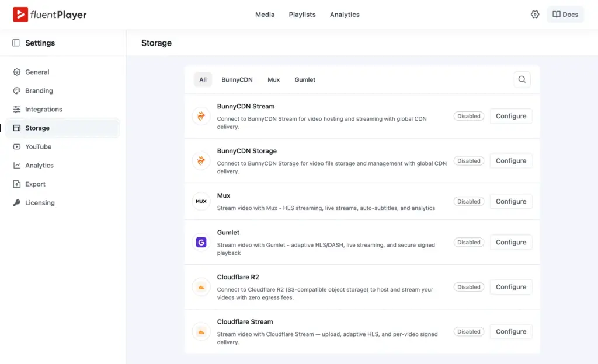The width and height of the screenshot is (598, 364).
Task: Click the BunnyCDN Storage rabbit logo
Action: click(201, 160)
